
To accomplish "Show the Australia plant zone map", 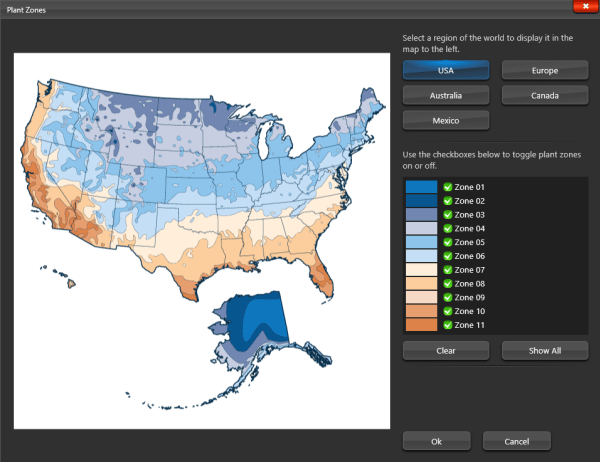I will tap(446, 96).
